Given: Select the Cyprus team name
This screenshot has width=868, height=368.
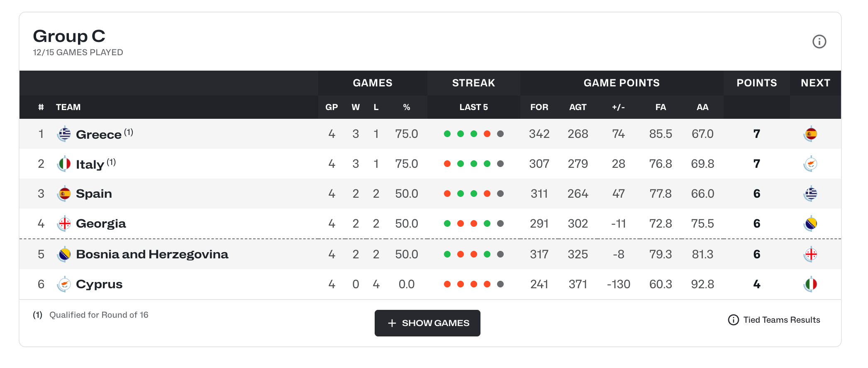Looking at the screenshot, I should tap(99, 285).
